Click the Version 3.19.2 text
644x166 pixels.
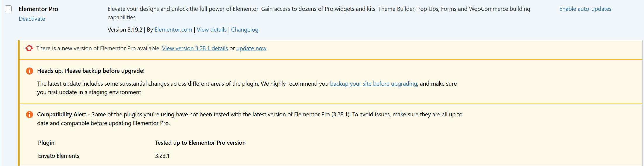pos(125,30)
